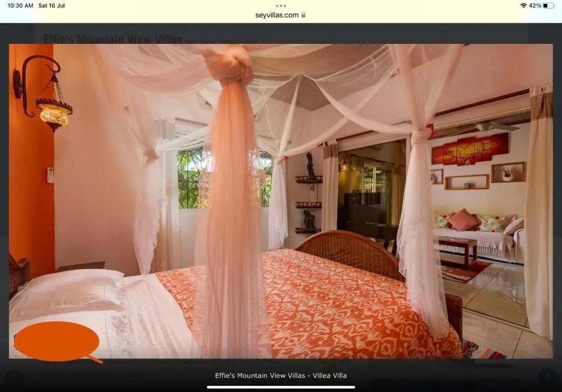Click the orange speech bubble overlay

pyautogui.click(x=57, y=341)
